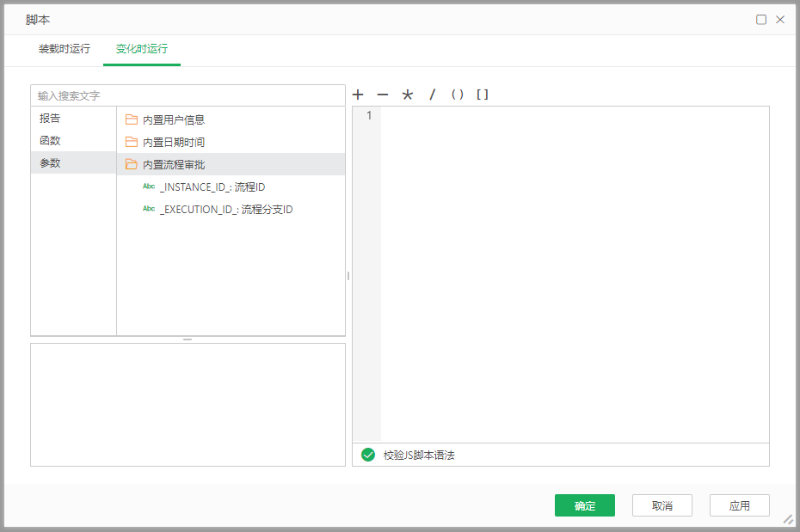Click the 应用 apply button

739,505
